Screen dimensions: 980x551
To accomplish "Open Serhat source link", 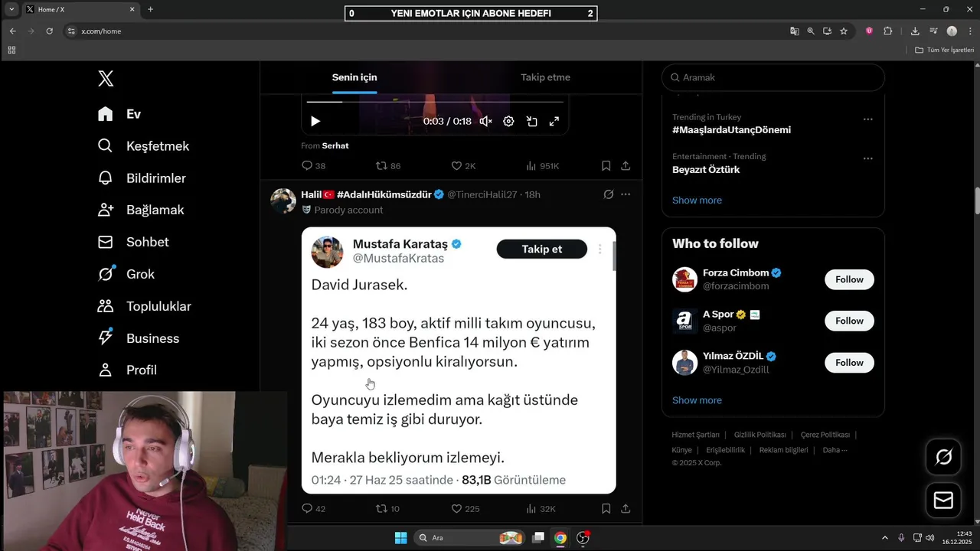I will tap(335, 145).
